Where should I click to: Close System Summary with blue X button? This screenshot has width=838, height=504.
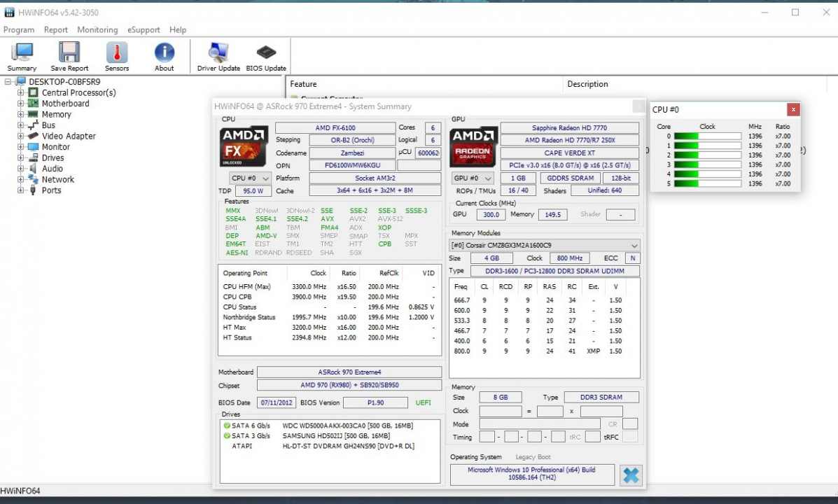tap(631, 475)
